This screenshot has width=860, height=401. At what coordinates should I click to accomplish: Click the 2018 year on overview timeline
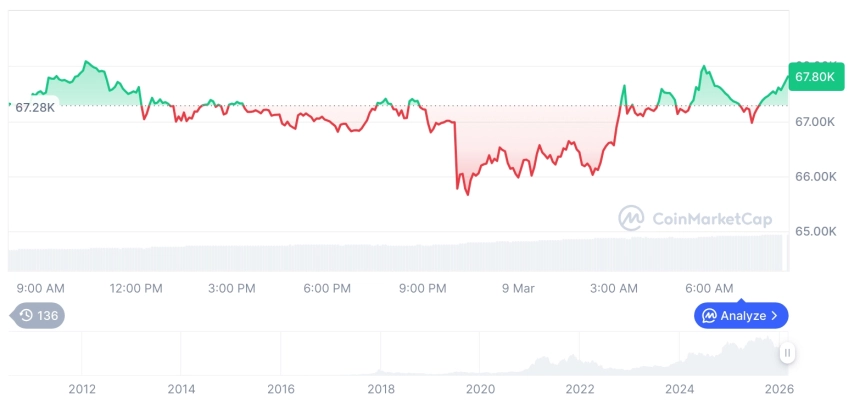click(380, 389)
